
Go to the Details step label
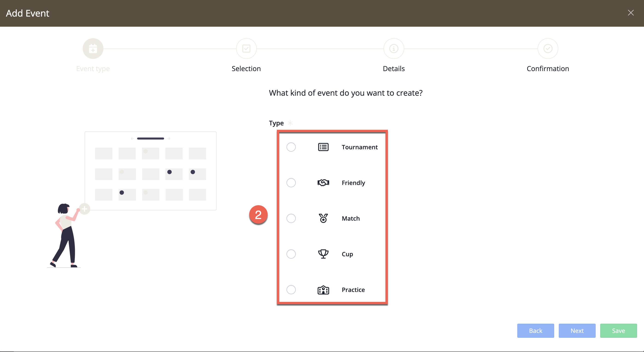(394, 69)
